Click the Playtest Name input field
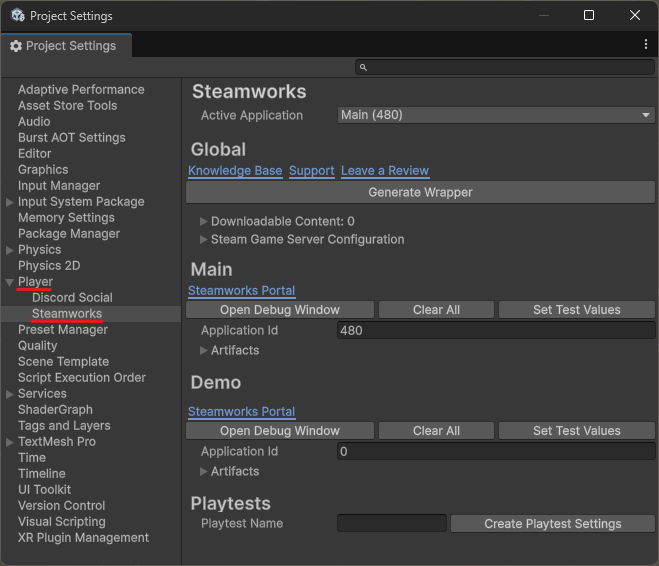Screen dimensions: 659x566 392,523
